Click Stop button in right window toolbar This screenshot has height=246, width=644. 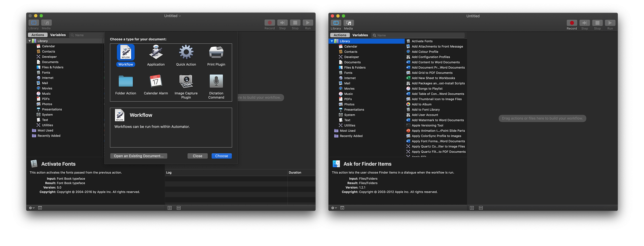(x=597, y=23)
